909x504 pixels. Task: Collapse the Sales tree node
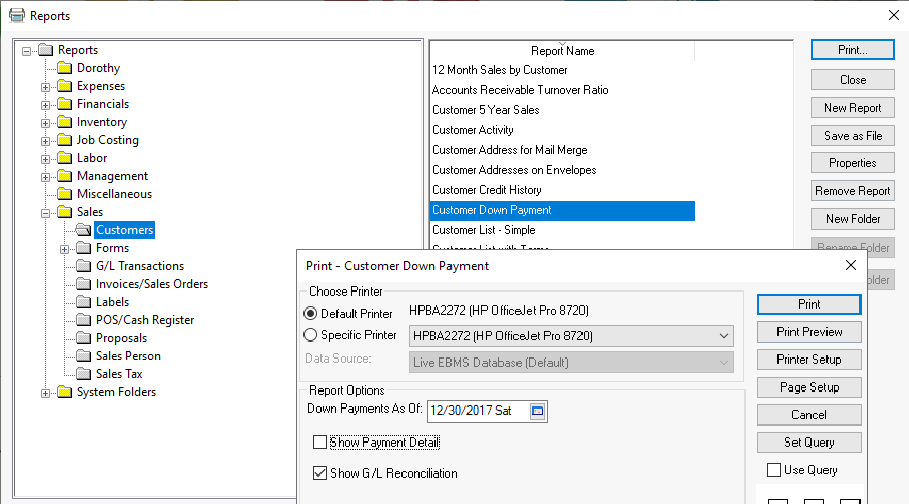point(46,212)
